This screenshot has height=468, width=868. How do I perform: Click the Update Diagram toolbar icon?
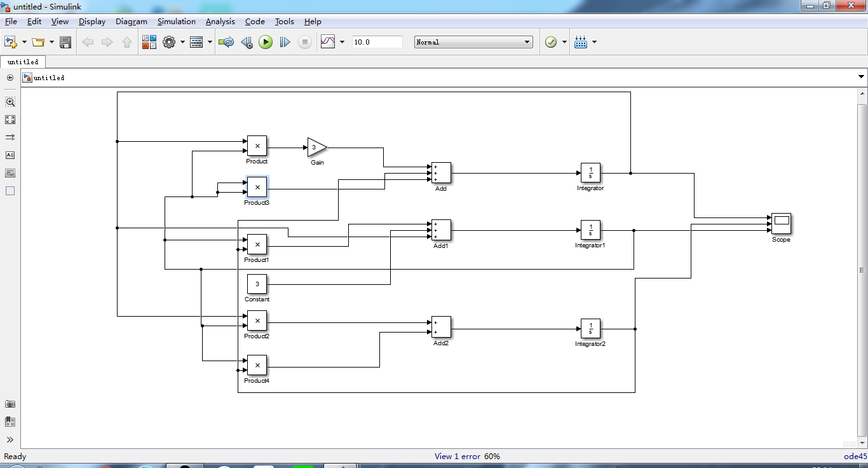(226, 42)
